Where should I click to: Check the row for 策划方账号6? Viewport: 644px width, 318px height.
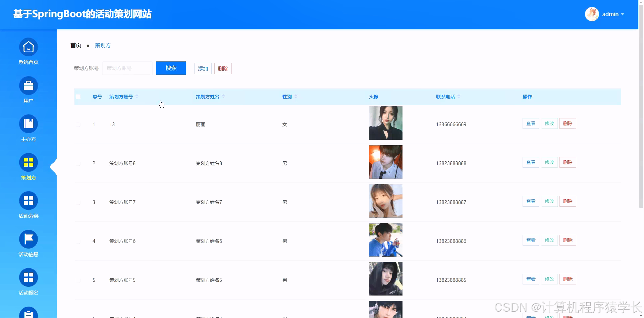coord(78,241)
